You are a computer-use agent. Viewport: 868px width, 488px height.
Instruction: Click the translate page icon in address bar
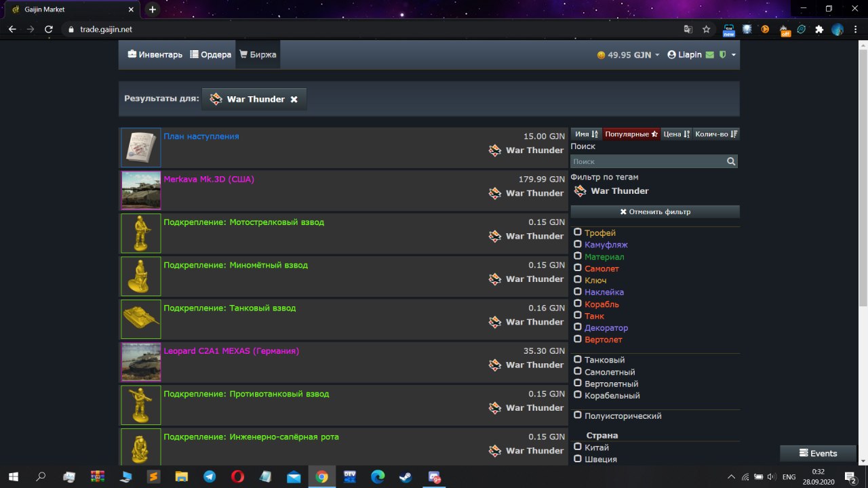[x=688, y=29]
